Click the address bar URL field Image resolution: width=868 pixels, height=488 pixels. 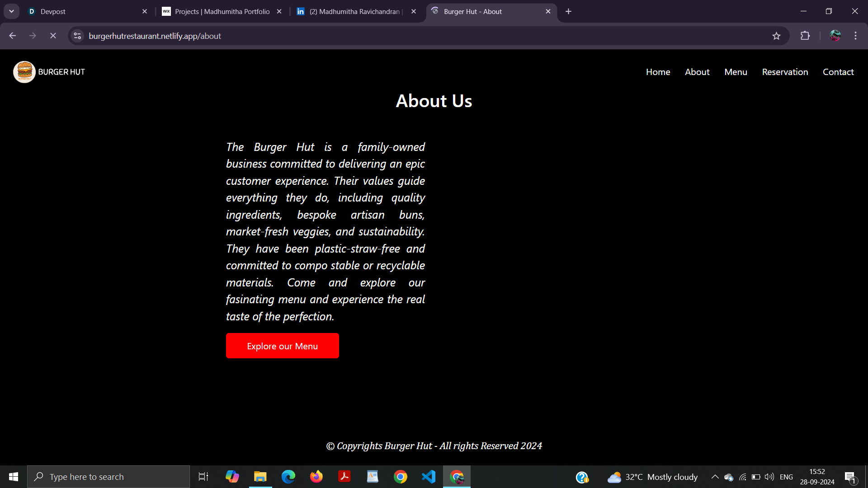(x=407, y=36)
